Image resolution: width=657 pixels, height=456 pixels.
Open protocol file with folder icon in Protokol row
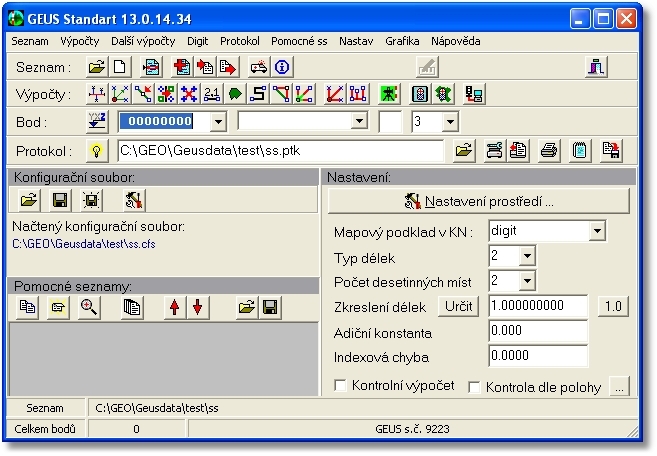pos(464,150)
